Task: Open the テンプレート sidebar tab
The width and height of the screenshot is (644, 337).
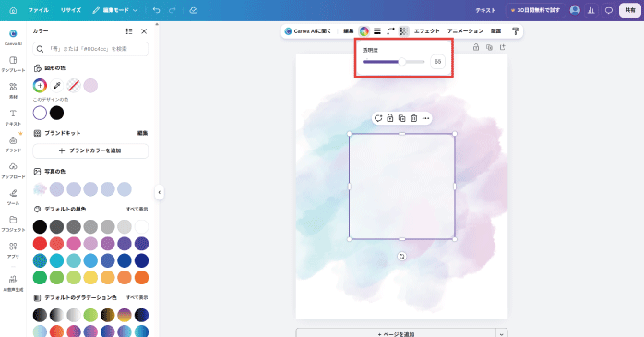Action: [x=13, y=64]
